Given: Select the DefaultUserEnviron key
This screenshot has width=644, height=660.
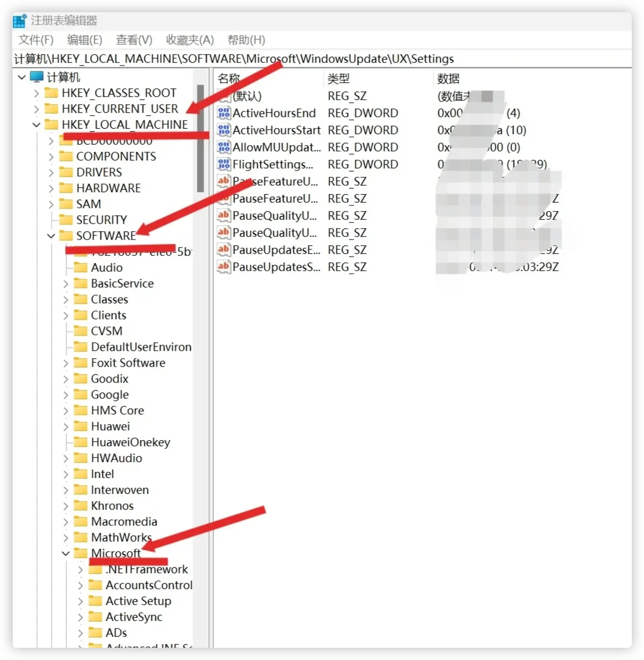Looking at the screenshot, I should (x=141, y=347).
